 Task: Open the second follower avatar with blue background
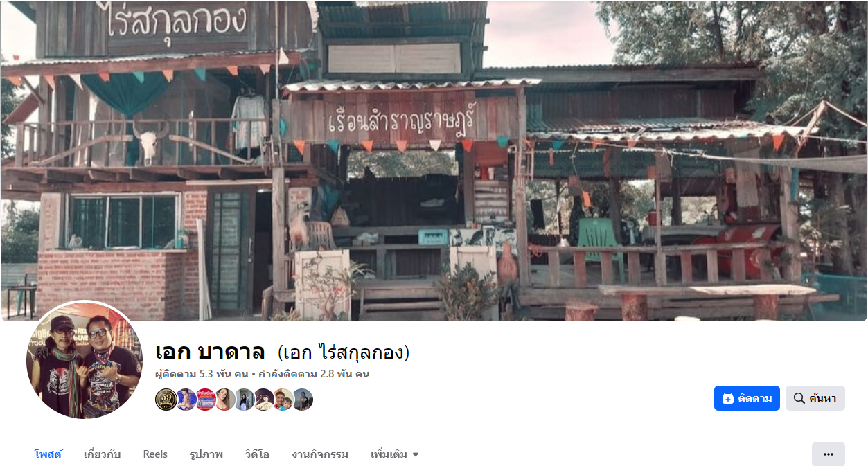coord(186,400)
